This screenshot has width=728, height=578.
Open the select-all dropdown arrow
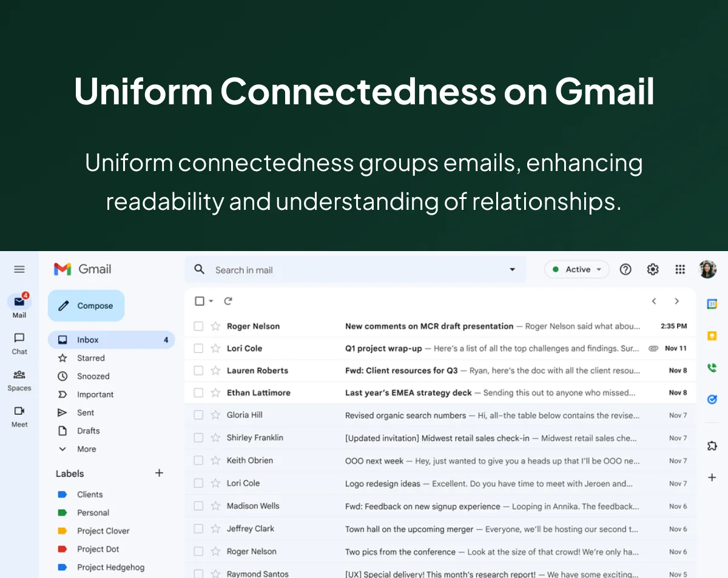tap(211, 301)
